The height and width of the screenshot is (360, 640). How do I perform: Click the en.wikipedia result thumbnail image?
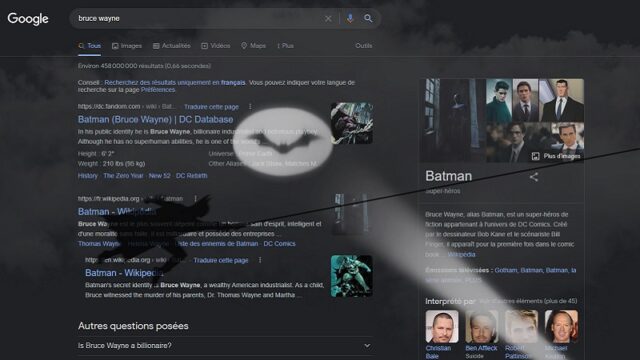[x=351, y=276]
